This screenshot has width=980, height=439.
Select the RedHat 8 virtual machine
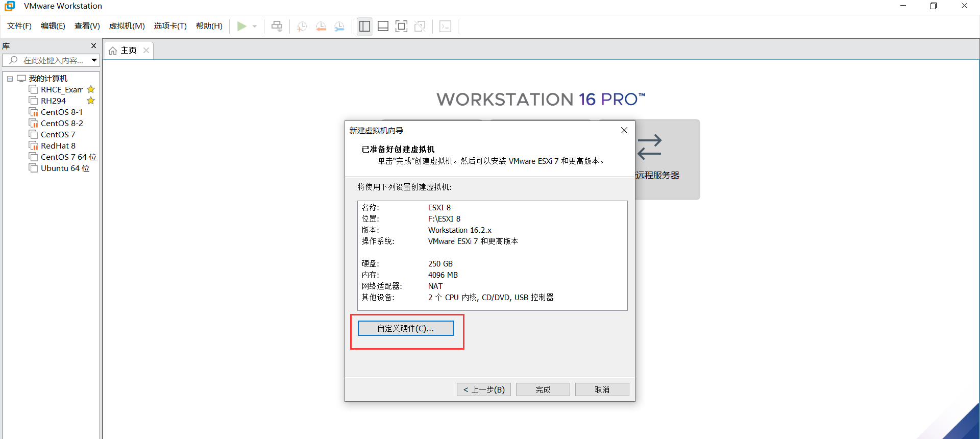pos(58,146)
